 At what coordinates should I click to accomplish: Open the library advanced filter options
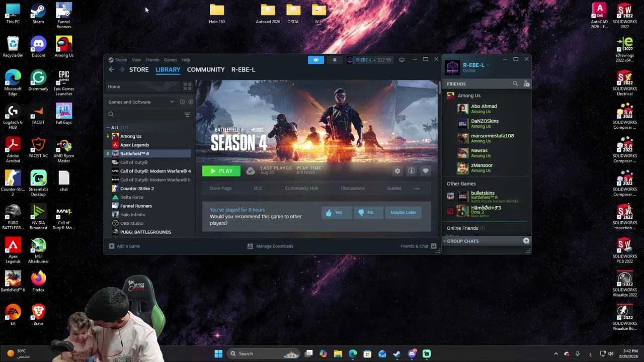pyautogui.click(x=187, y=115)
